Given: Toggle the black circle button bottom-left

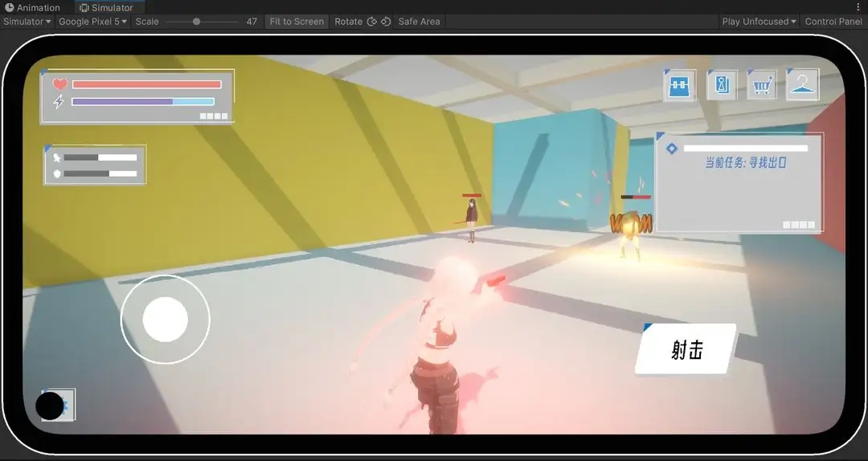Looking at the screenshot, I should [x=50, y=406].
